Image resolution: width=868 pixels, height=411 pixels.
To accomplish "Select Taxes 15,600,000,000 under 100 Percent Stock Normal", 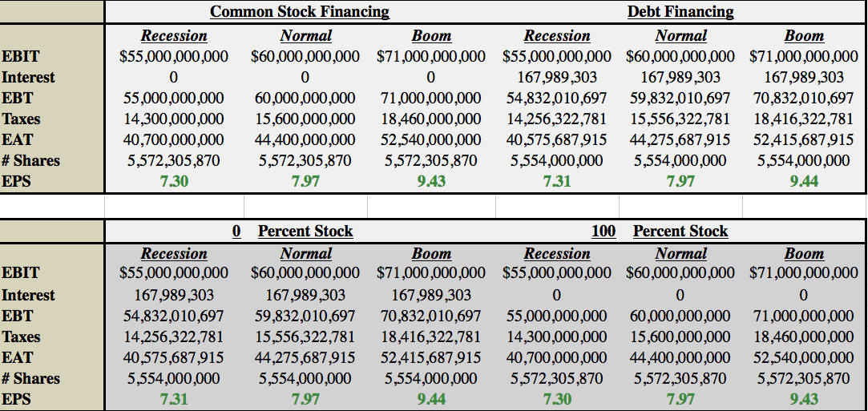I will [x=680, y=336].
